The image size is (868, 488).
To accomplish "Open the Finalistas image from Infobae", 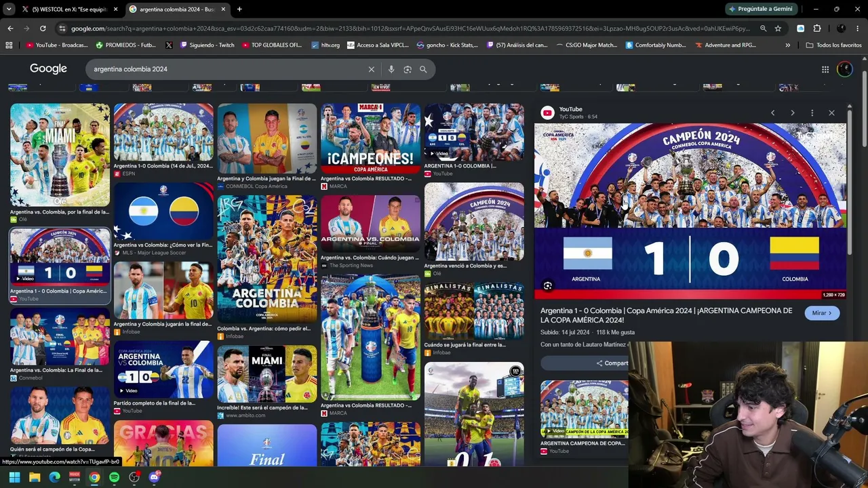I will 474,310.
